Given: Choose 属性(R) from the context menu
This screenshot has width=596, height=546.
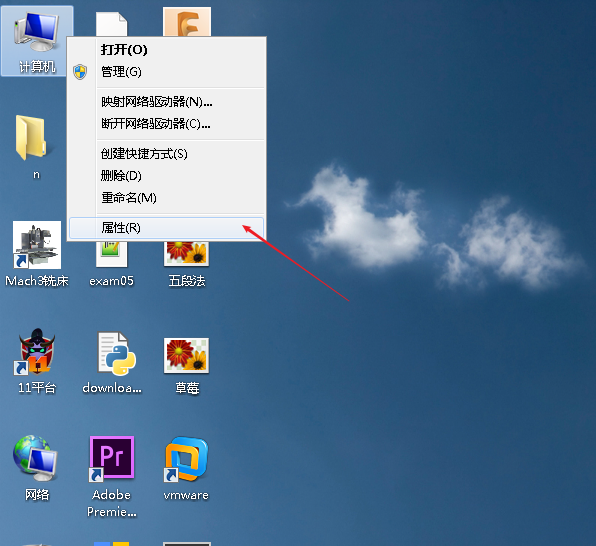Looking at the screenshot, I should [166, 228].
